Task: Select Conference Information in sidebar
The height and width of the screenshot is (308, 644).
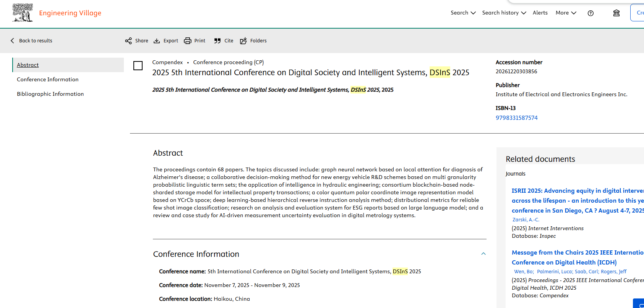Action: pyautogui.click(x=48, y=79)
